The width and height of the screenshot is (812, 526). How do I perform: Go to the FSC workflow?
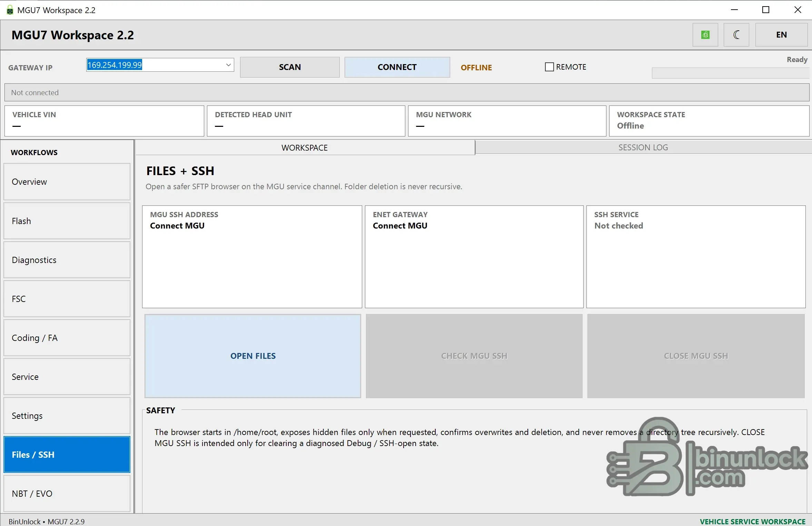(x=67, y=299)
